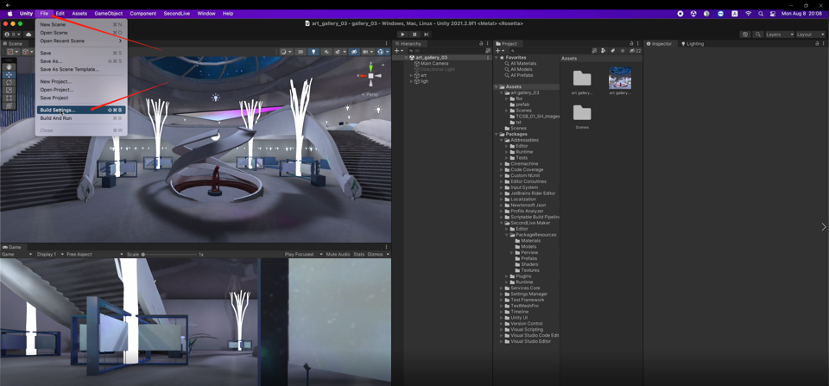
Task: Click the Play button in Unity toolbar
Action: (403, 34)
